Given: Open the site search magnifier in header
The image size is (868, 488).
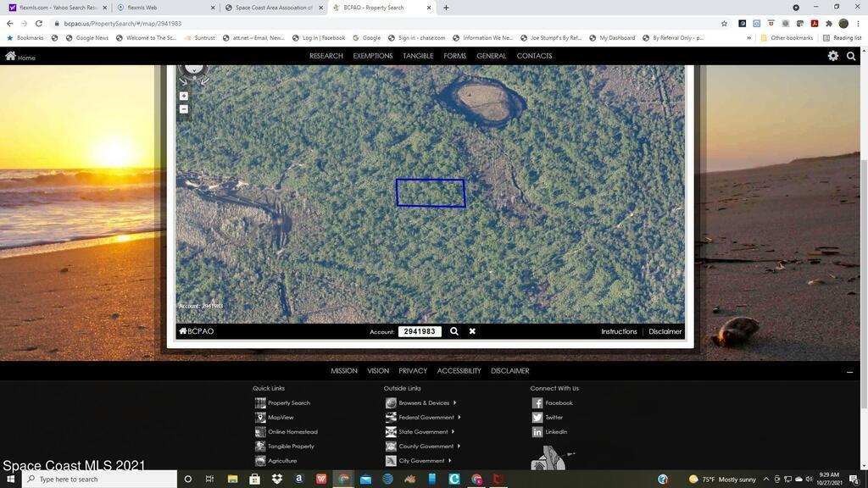Looking at the screenshot, I should point(851,56).
